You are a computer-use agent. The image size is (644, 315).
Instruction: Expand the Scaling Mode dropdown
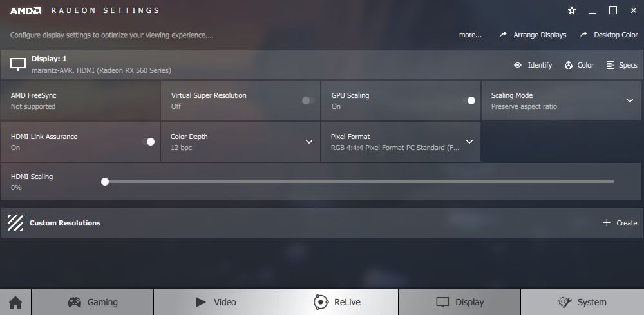[630, 100]
